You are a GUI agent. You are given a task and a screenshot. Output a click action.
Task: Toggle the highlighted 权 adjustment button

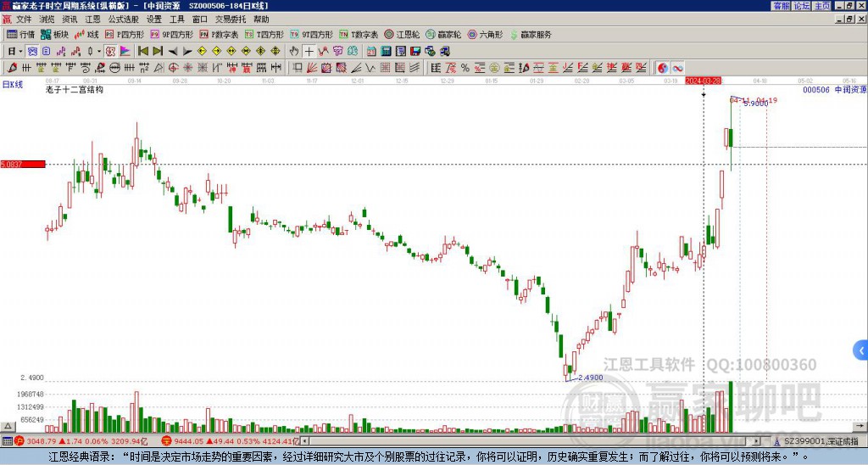[111, 51]
